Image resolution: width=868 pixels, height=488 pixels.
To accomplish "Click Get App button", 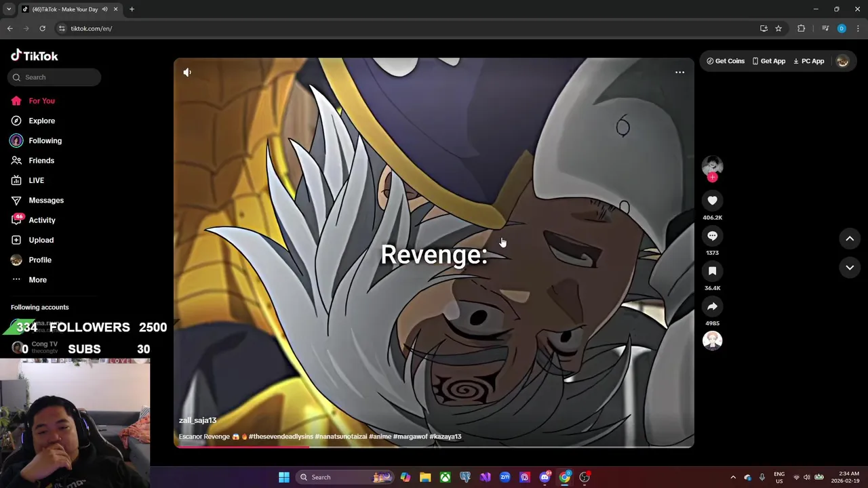I will click(768, 61).
